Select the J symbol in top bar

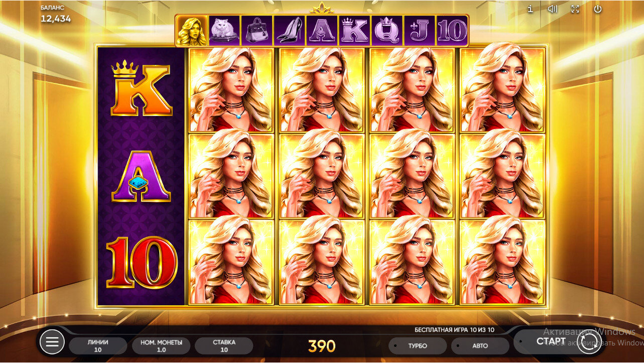tap(420, 31)
